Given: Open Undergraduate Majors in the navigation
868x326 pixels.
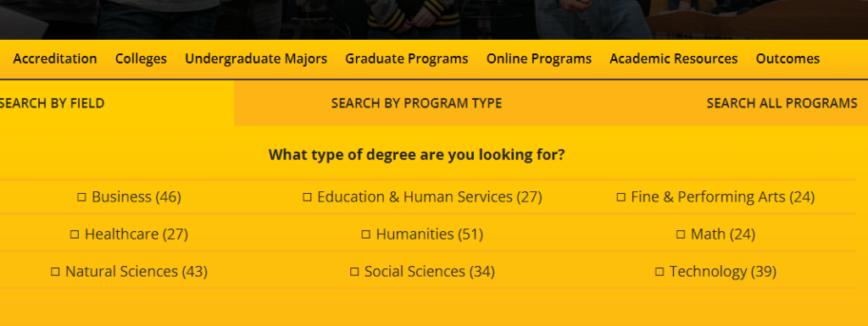Looking at the screenshot, I should click(256, 58).
